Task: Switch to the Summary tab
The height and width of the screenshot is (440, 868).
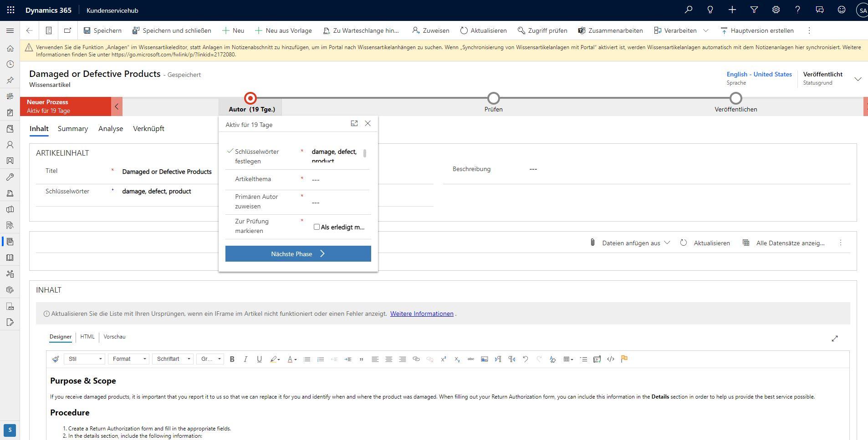Action: pos(73,129)
